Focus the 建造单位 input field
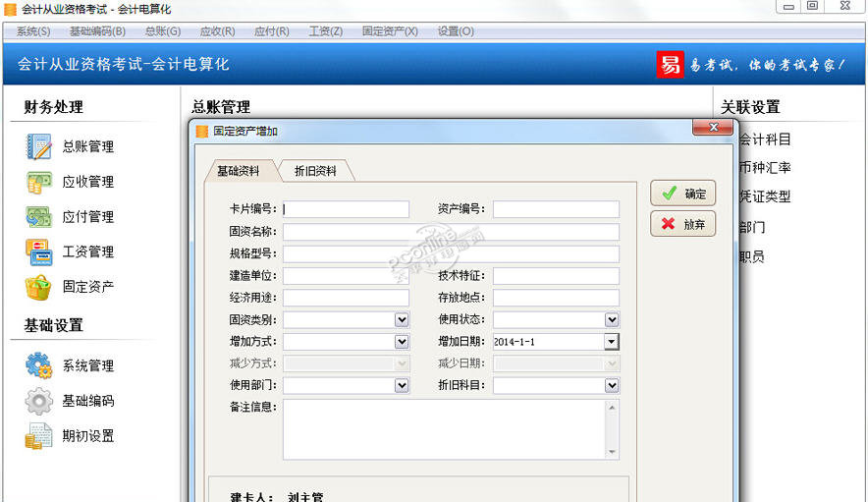 346,276
